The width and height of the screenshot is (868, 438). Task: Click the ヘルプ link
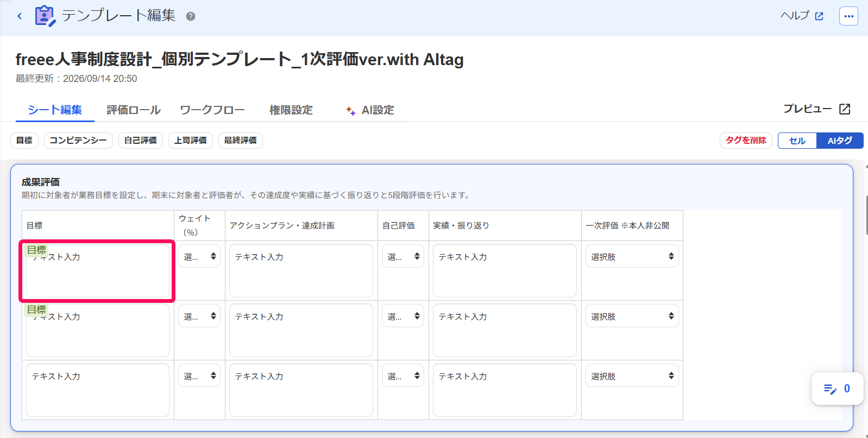[x=795, y=16]
